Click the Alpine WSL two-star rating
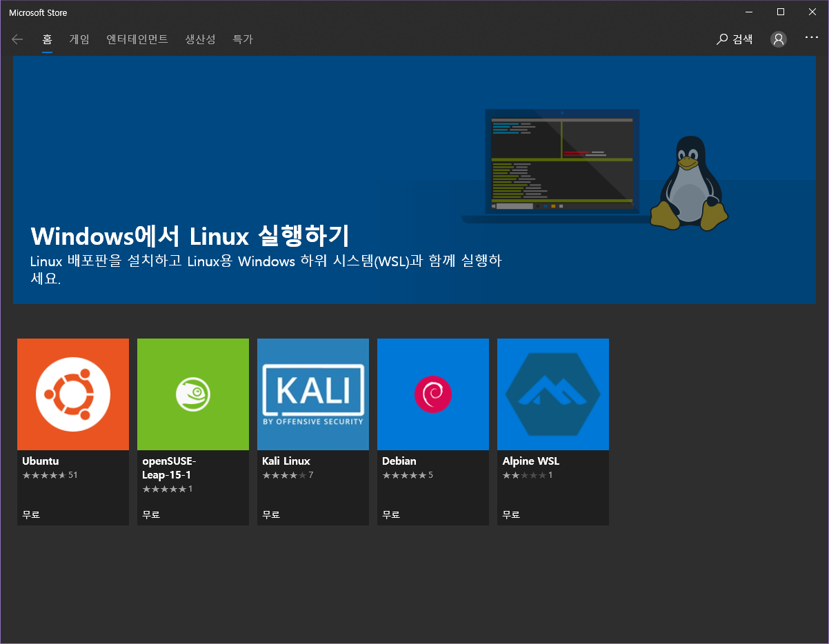Screen dimensions: 829x644 [x=528, y=475]
